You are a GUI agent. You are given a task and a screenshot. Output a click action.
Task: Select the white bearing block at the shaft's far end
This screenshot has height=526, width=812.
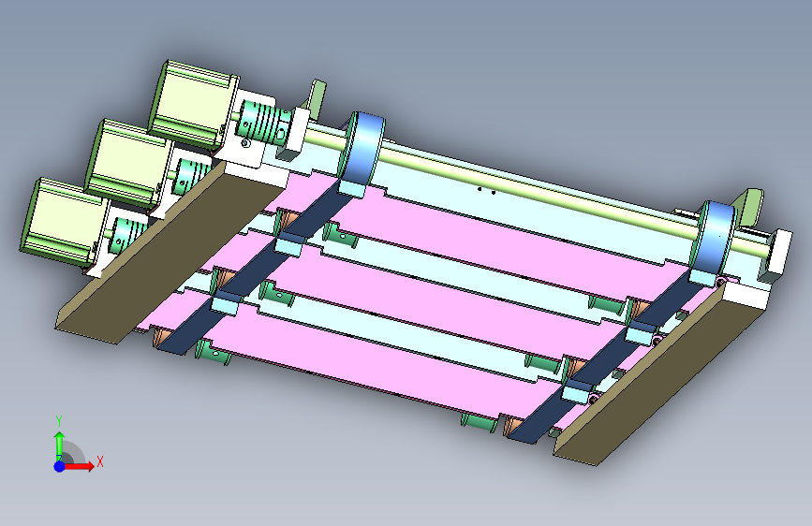point(775,256)
